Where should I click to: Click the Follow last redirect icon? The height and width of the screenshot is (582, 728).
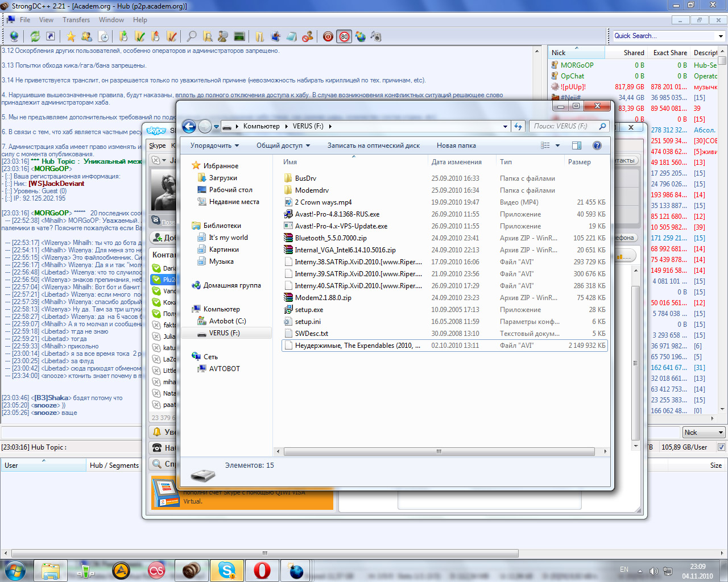pos(51,36)
